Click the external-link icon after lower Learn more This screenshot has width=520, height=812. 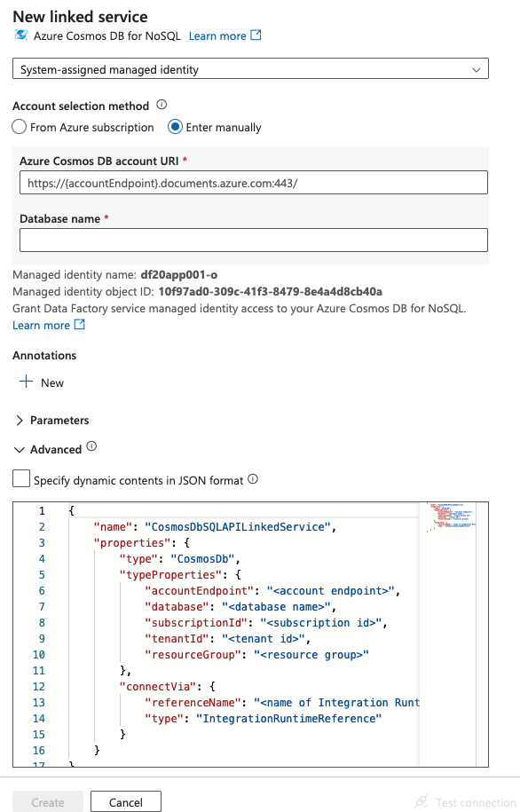(x=79, y=325)
